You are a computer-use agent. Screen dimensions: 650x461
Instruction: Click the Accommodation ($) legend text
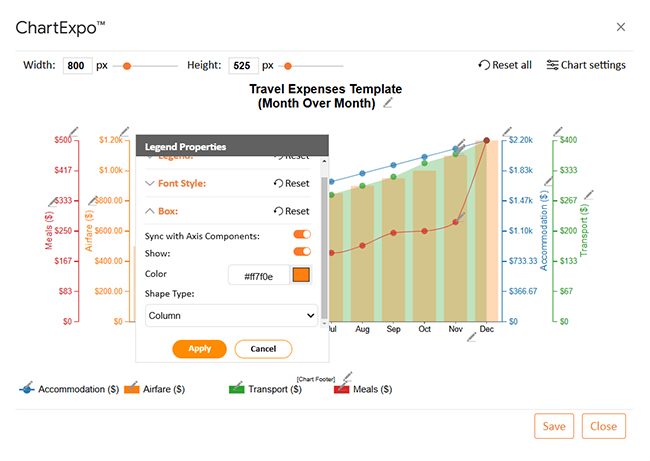coord(79,389)
